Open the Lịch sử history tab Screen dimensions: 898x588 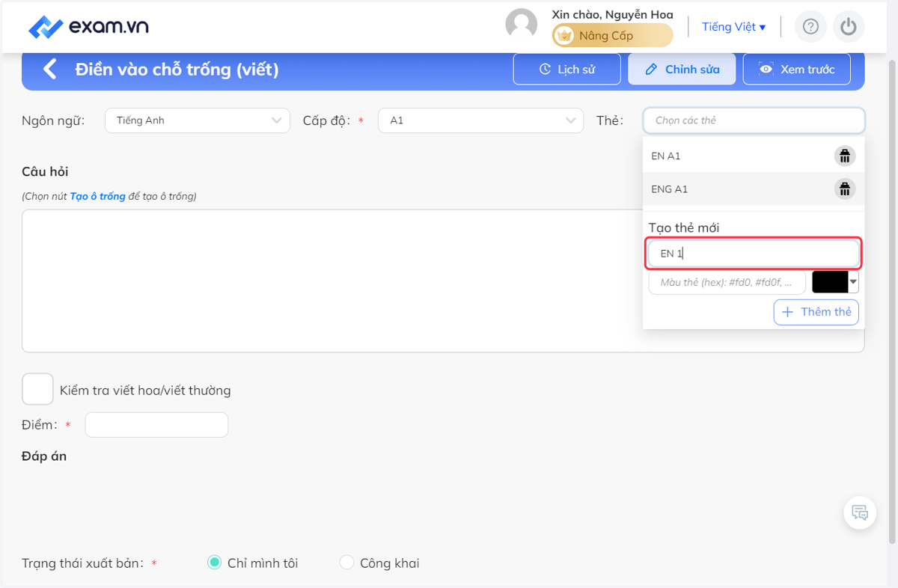[567, 69]
